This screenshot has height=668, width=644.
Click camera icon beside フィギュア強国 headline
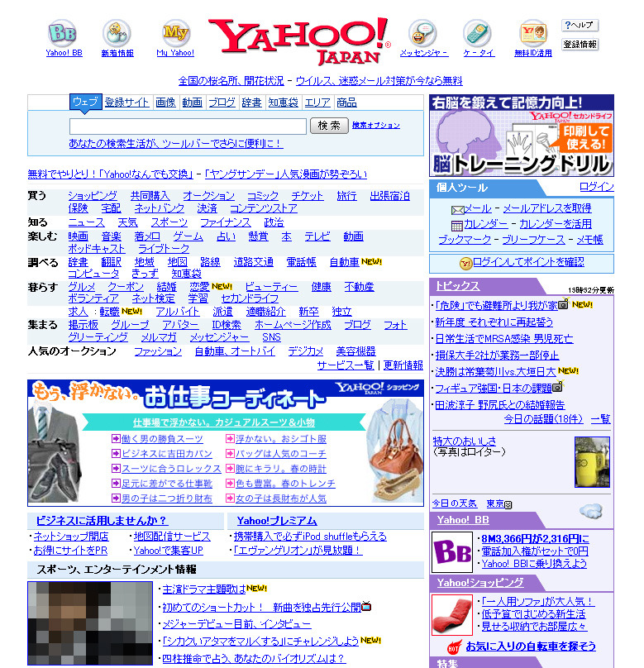coord(557,387)
